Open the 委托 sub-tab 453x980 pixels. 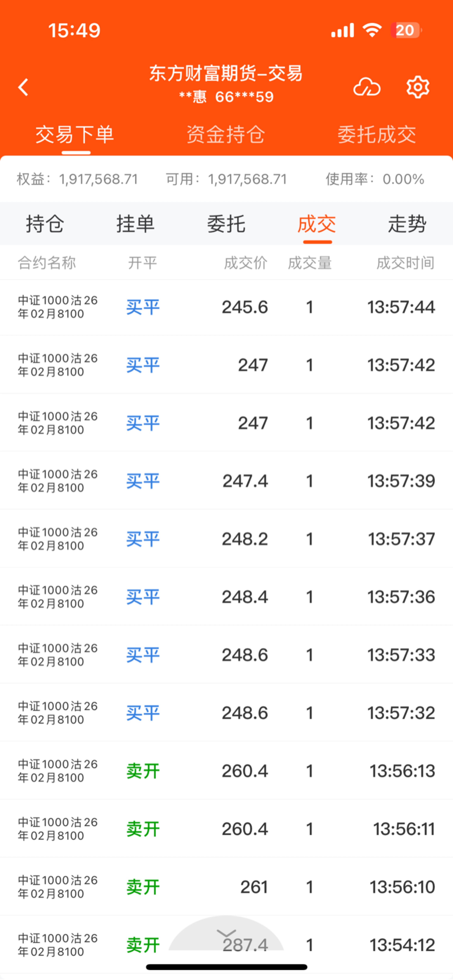(226, 223)
